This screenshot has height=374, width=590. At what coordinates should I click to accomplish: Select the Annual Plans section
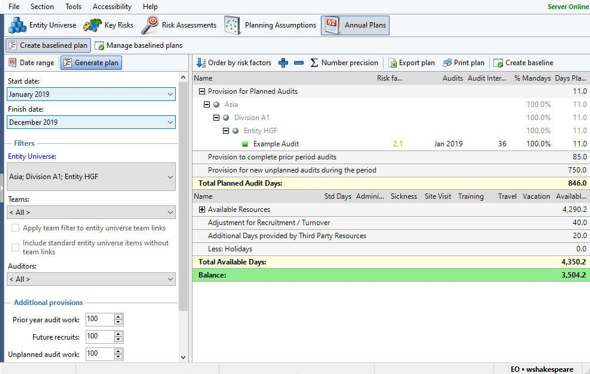355,25
